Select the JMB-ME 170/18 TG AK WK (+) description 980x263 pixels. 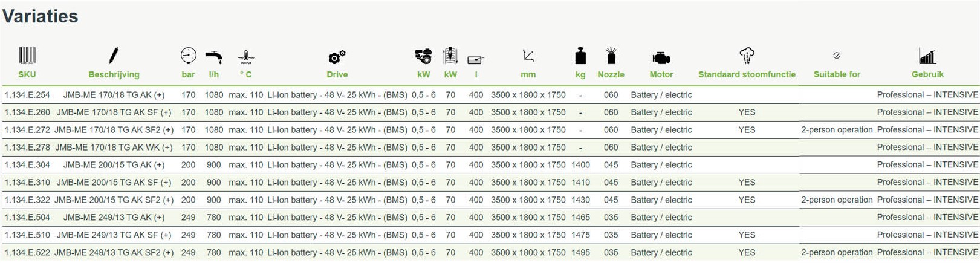click(x=114, y=148)
